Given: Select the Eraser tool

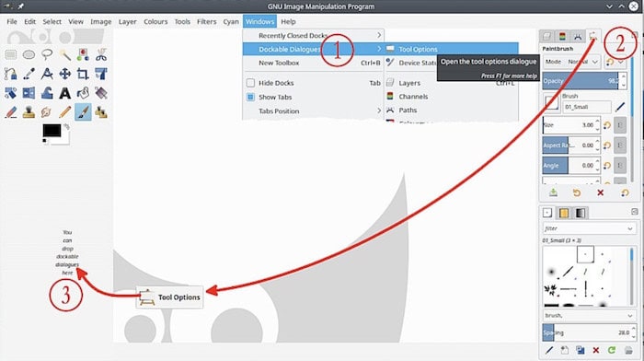Looking at the screenshot, I should click(11, 112).
